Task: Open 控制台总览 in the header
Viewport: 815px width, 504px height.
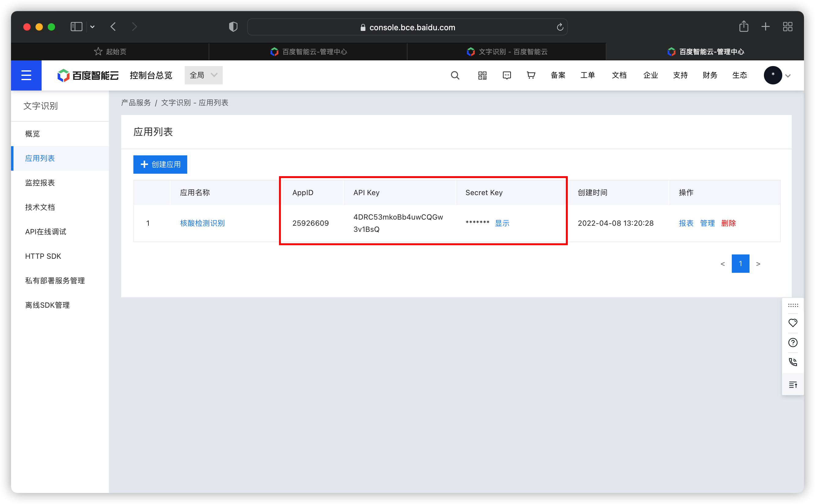Action: pos(151,75)
